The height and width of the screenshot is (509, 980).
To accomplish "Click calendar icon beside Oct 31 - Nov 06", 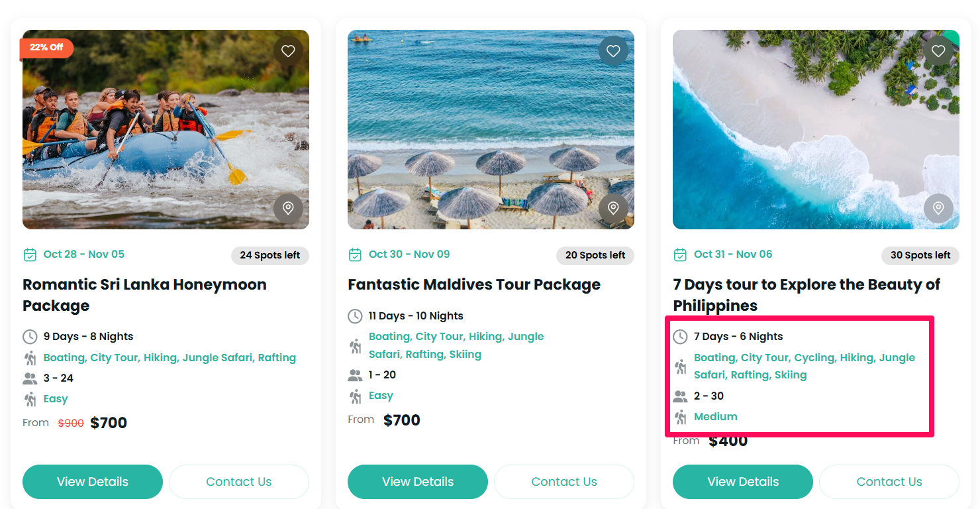I will [680, 254].
